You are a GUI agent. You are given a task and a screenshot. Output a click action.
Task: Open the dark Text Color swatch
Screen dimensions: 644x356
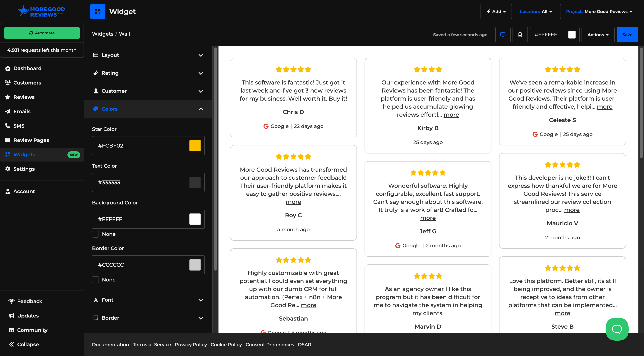(195, 182)
